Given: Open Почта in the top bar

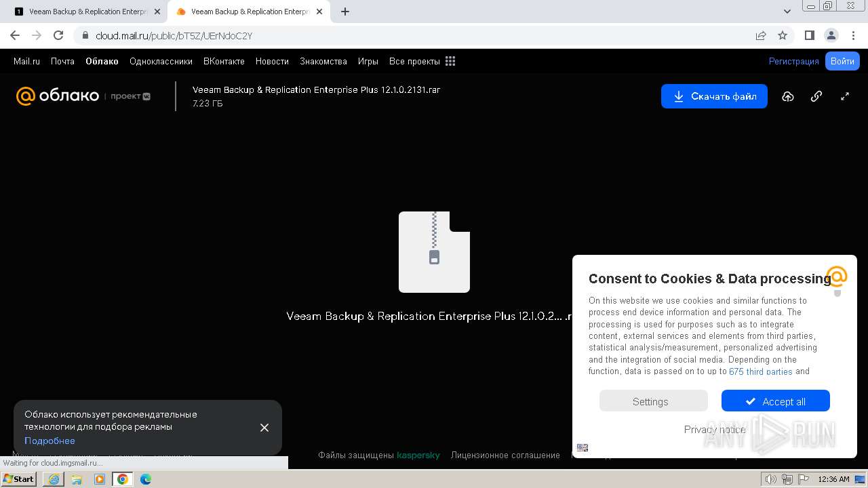Looking at the screenshot, I should point(62,61).
